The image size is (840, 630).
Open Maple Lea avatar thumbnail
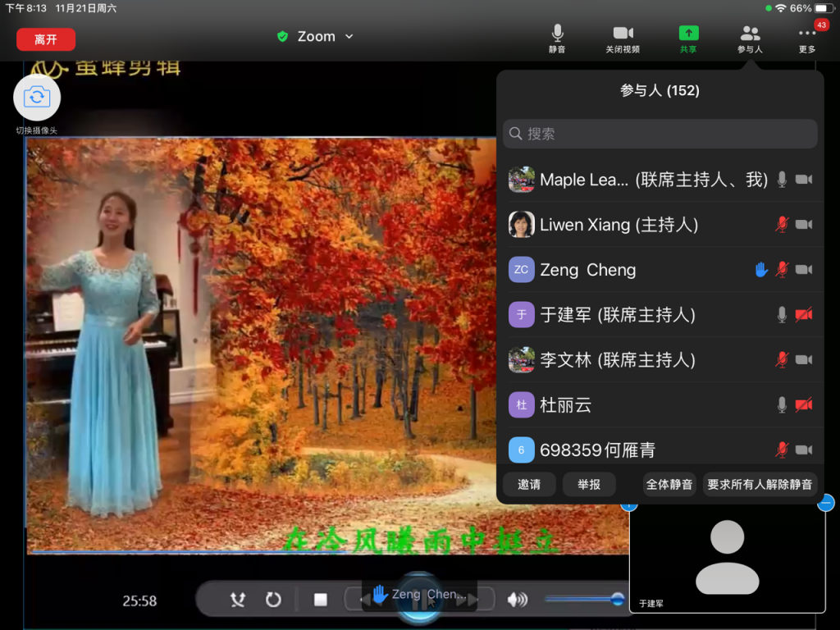coord(521,180)
